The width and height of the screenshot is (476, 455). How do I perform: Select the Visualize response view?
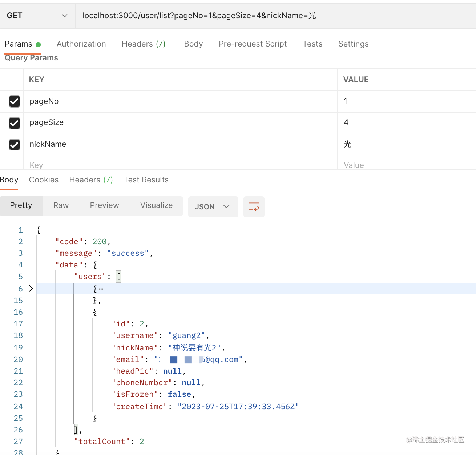(156, 205)
